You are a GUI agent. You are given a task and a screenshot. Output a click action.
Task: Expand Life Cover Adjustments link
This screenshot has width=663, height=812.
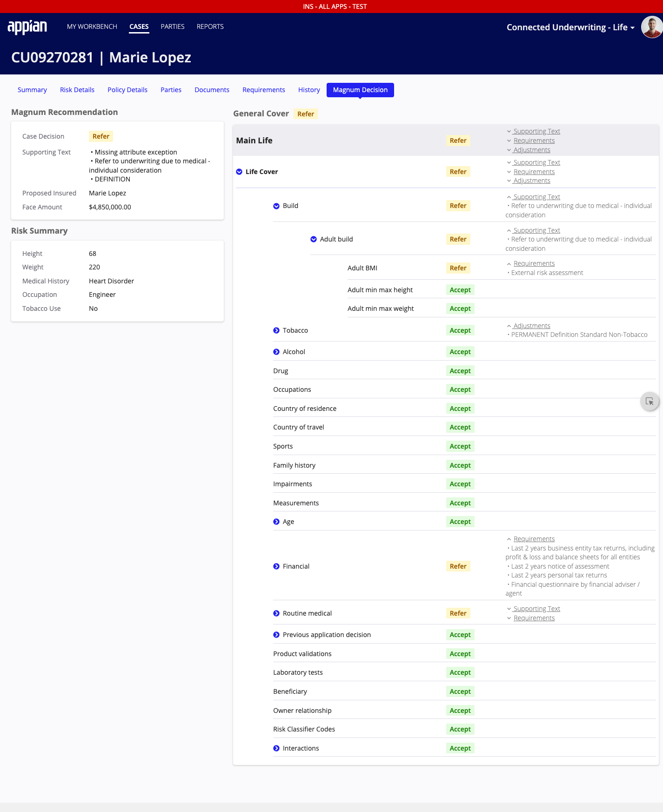tap(529, 181)
